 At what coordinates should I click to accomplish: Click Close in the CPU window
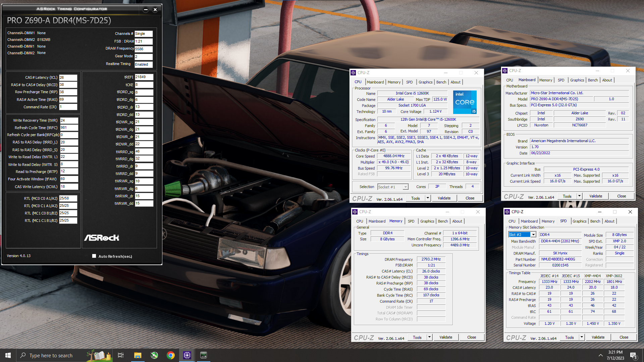point(470,198)
